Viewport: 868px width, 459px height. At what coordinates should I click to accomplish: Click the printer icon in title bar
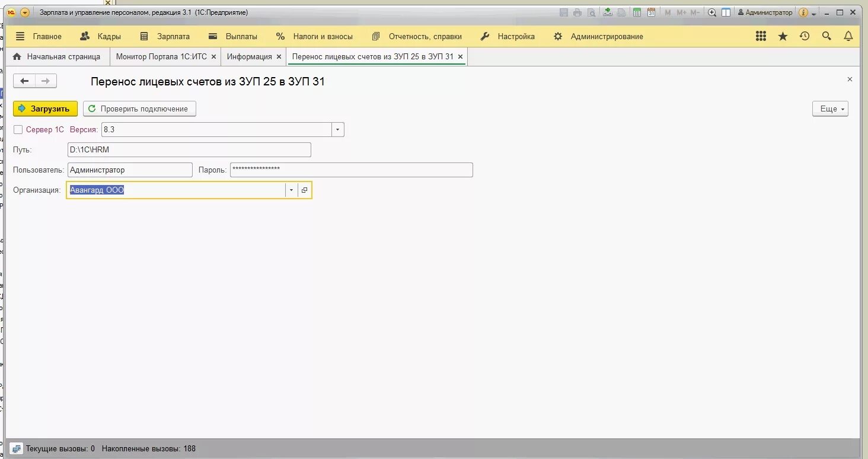(x=577, y=12)
